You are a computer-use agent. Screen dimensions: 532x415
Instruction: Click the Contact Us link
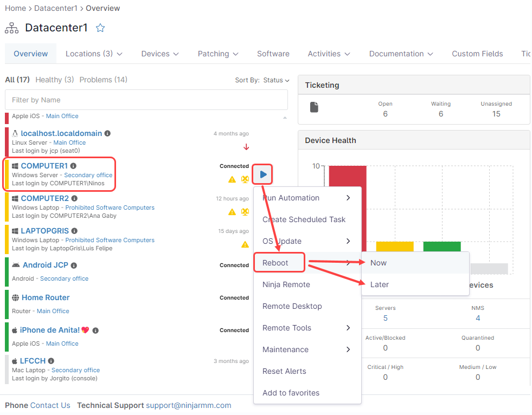coord(50,405)
